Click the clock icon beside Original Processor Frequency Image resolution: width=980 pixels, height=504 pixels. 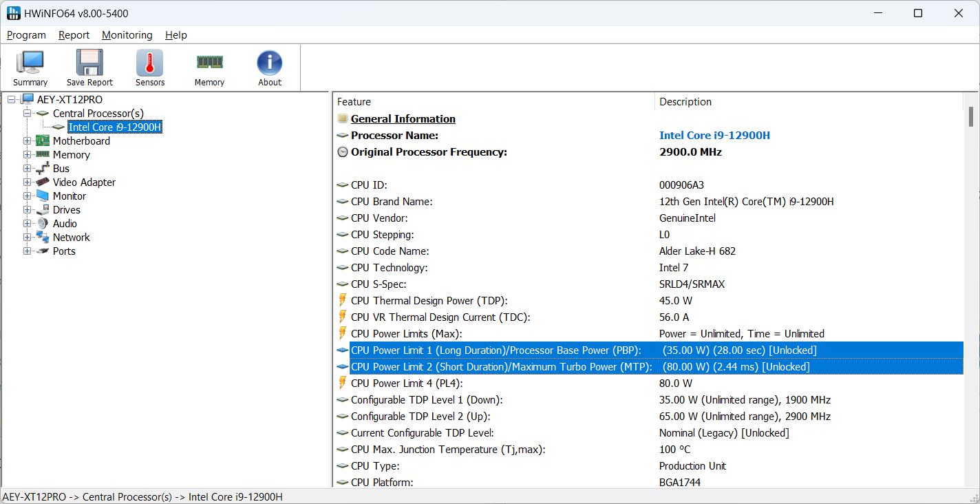(x=343, y=152)
